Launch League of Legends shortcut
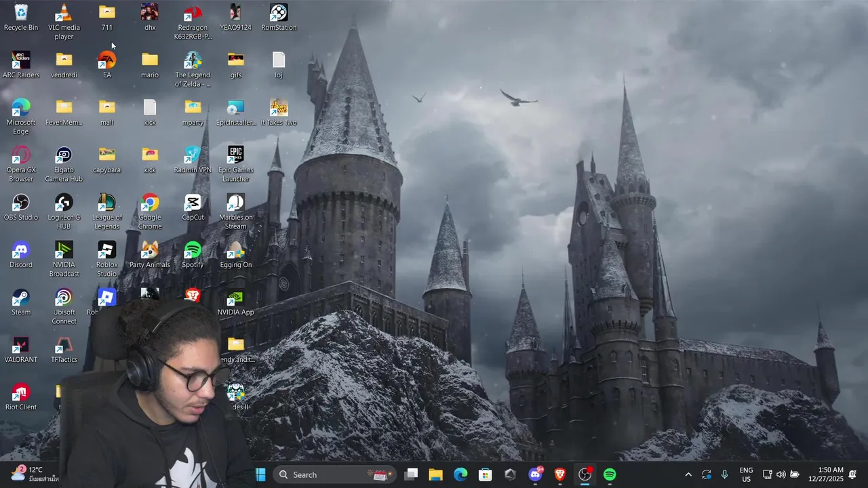 tap(107, 211)
